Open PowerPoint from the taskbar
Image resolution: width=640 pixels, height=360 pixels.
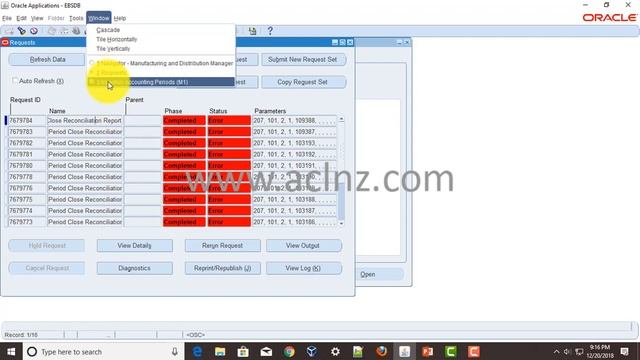(428, 351)
